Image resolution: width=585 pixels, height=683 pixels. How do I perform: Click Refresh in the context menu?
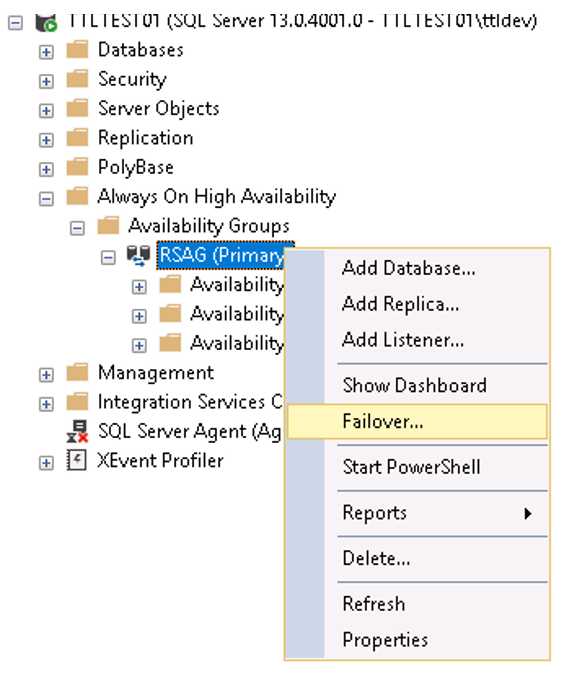(x=416, y=604)
